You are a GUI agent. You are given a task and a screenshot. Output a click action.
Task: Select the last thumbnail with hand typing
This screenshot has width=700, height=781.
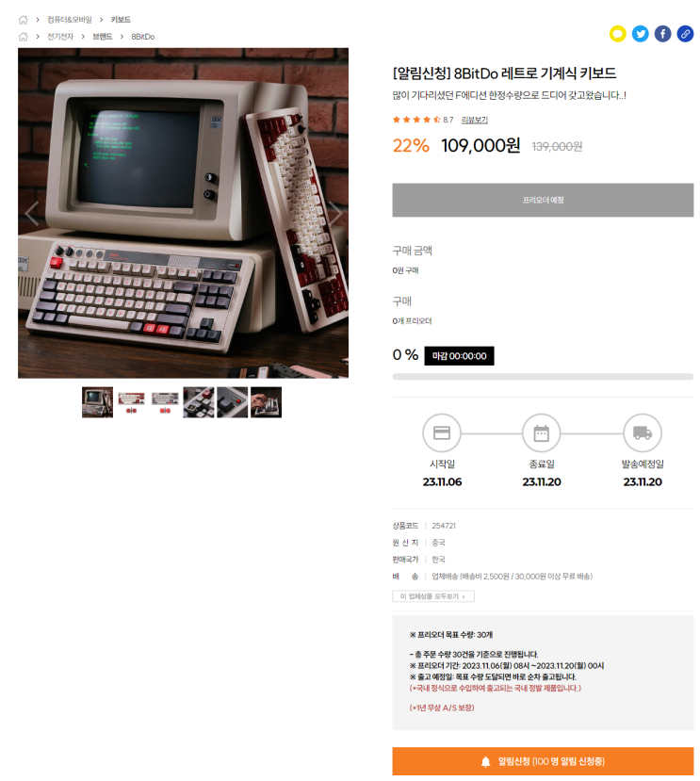tap(266, 402)
